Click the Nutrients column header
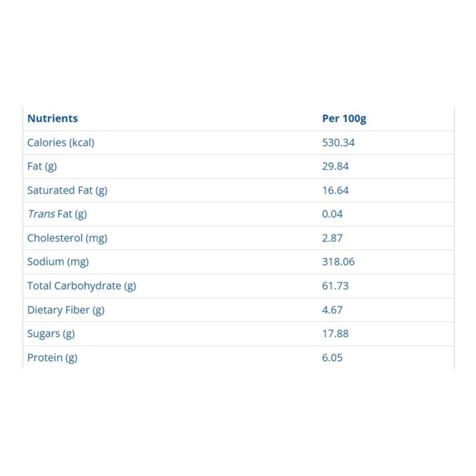Screen dimensions: 476x476 tap(52, 119)
